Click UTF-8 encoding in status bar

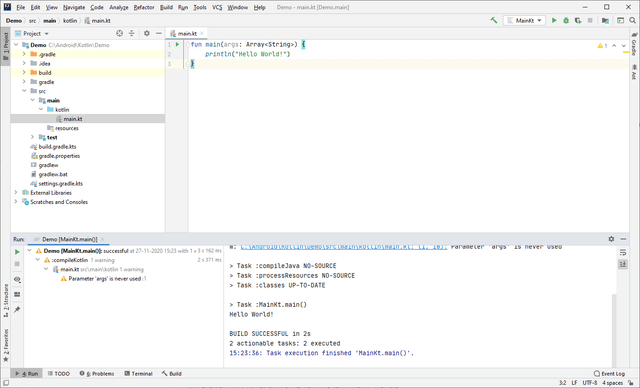(590, 383)
